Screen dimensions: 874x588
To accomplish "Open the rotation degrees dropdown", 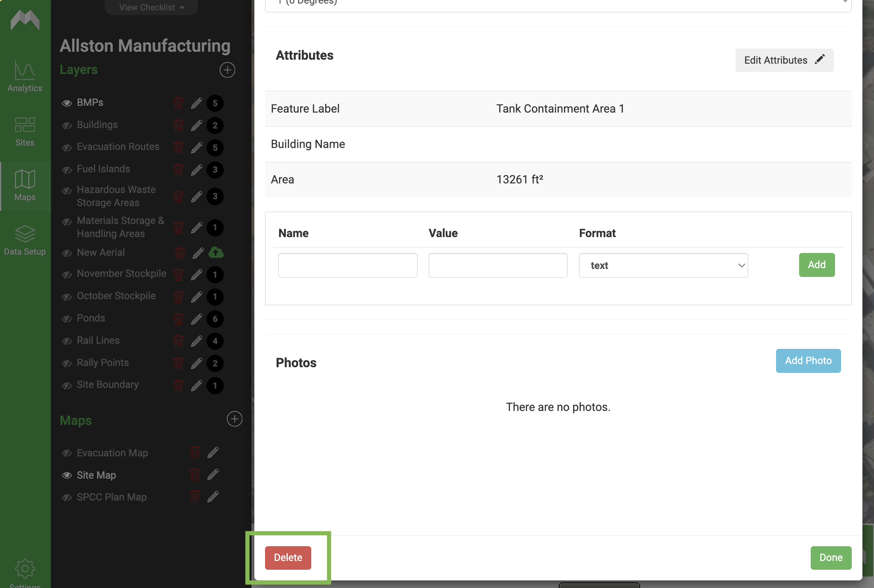I will click(558, 4).
